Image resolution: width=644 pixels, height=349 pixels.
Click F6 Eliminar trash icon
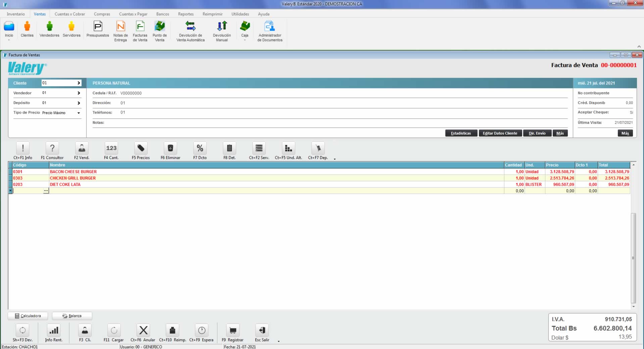[x=170, y=148]
